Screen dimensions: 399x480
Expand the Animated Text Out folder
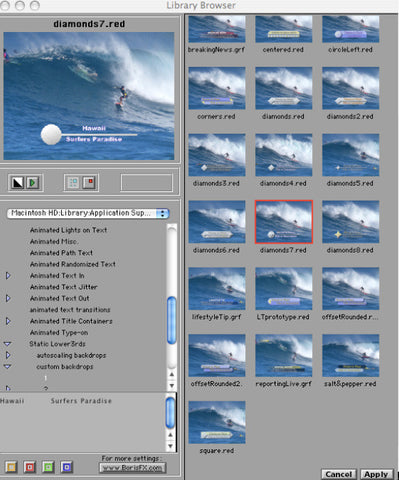pyautogui.click(x=8, y=298)
